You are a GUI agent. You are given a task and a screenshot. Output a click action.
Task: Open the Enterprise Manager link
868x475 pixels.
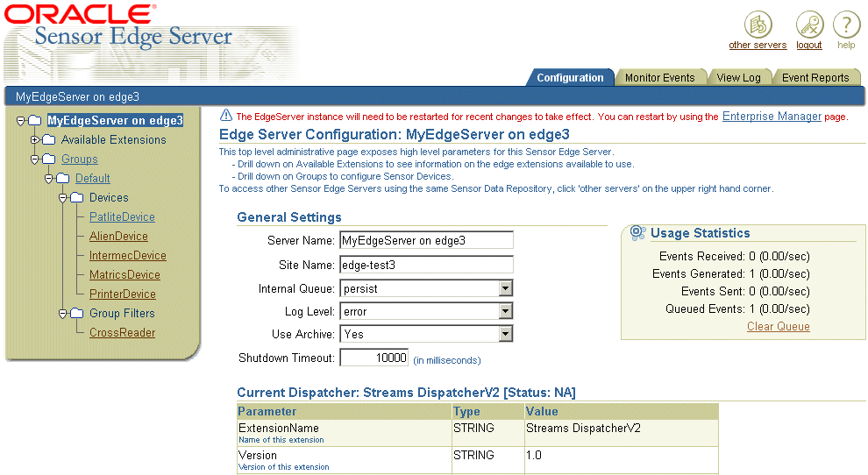772,117
